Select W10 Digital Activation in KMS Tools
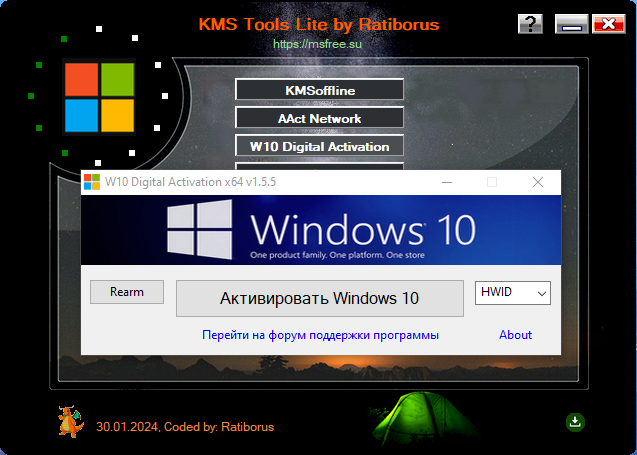The image size is (637, 455). point(319,146)
